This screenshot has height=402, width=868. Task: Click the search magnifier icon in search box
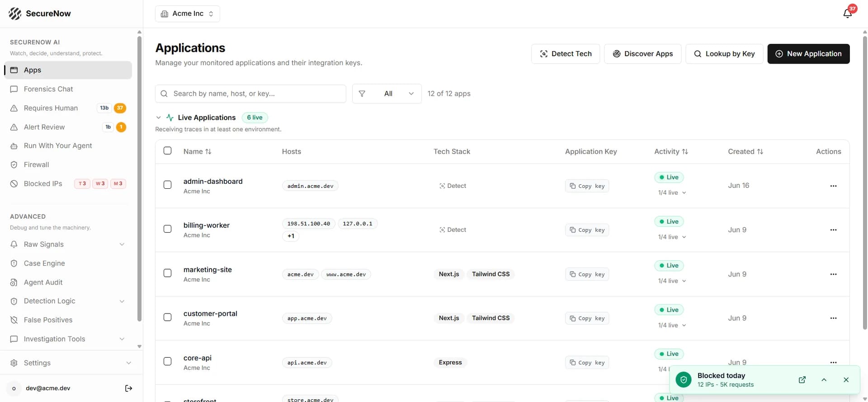tap(164, 93)
